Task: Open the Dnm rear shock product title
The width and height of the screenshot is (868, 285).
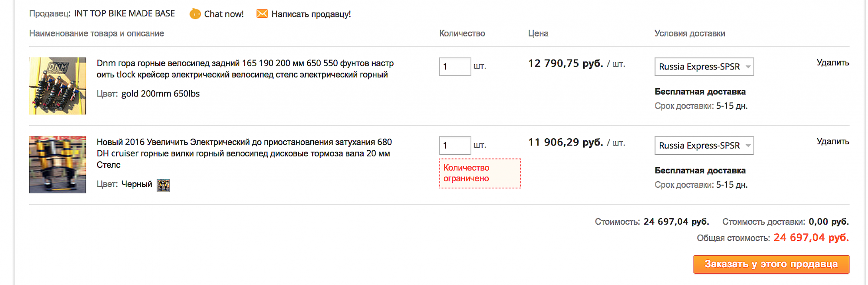Action: point(245,69)
